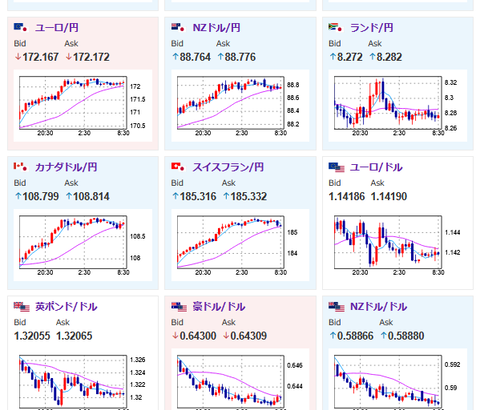The width and height of the screenshot is (480, 410).
Task: Open the ユーロ/円 pair link
Action: pos(57,27)
